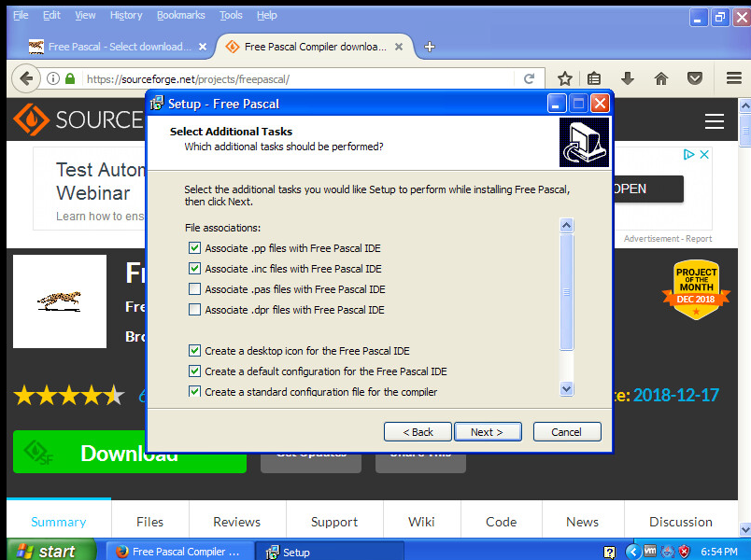This screenshot has width=751, height=560.
Task: Check Associate .dpr files checkbox
Action: pos(194,310)
